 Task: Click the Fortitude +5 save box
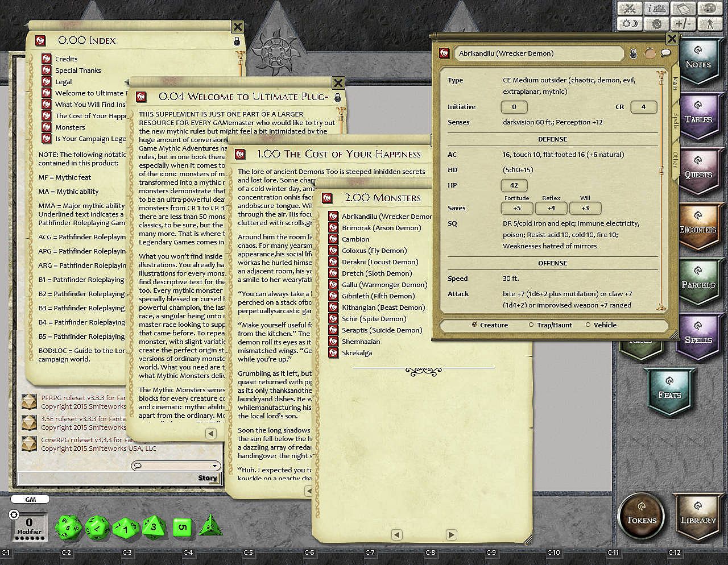coord(517,208)
